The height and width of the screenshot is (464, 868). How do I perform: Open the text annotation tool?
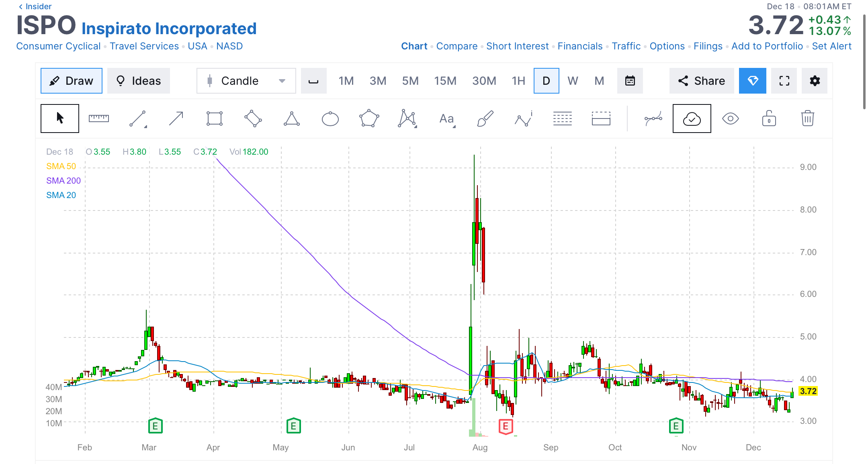pos(446,119)
